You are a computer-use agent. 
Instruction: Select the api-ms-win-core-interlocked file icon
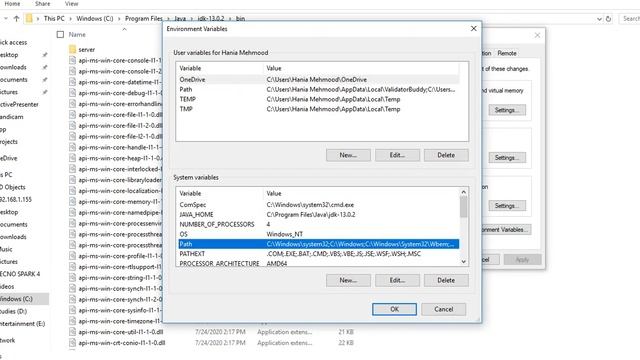(x=73, y=169)
